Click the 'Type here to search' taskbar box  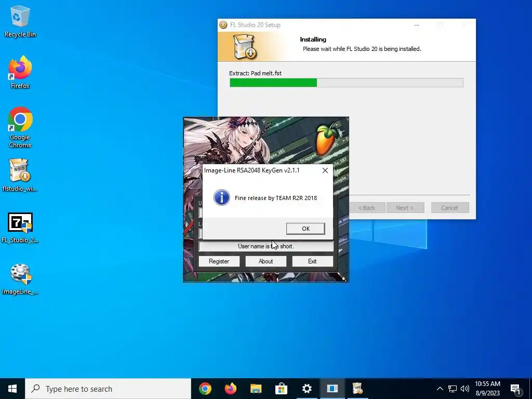click(108, 389)
